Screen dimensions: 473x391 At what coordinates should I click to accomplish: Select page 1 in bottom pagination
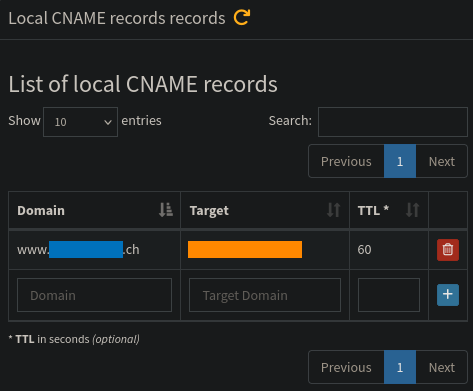400,367
